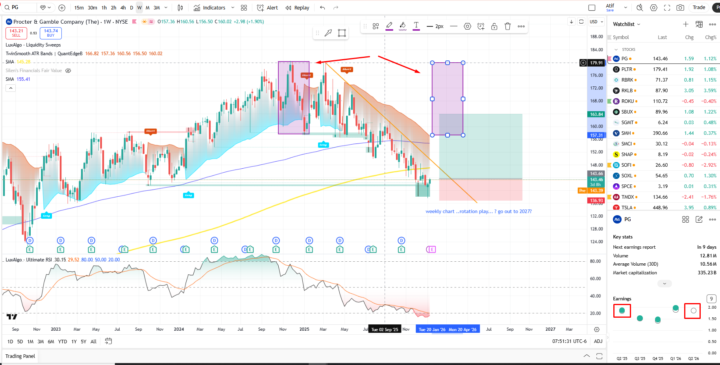The image size is (720, 365).
Task: Switch to the W weekly timeframe
Action: click(x=139, y=8)
